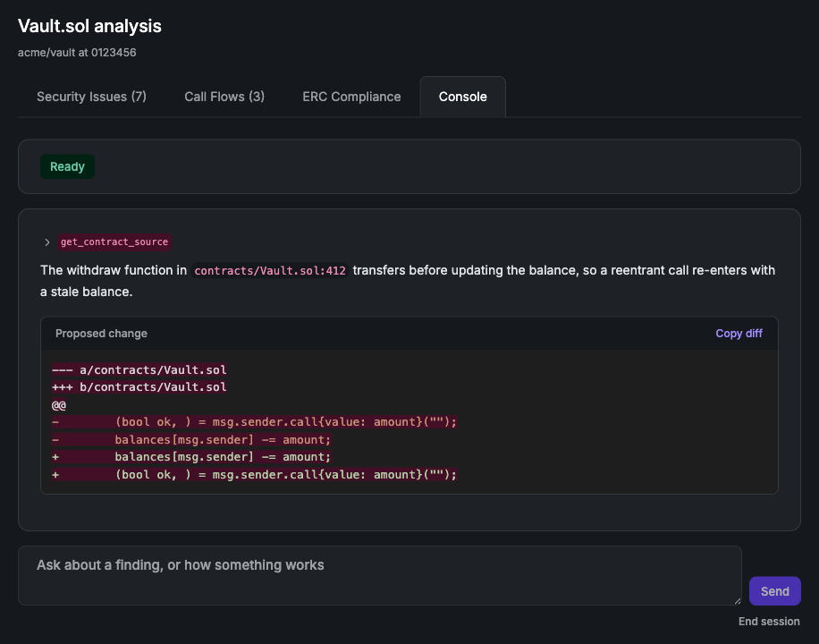Select the Console tab

[463, 97]
